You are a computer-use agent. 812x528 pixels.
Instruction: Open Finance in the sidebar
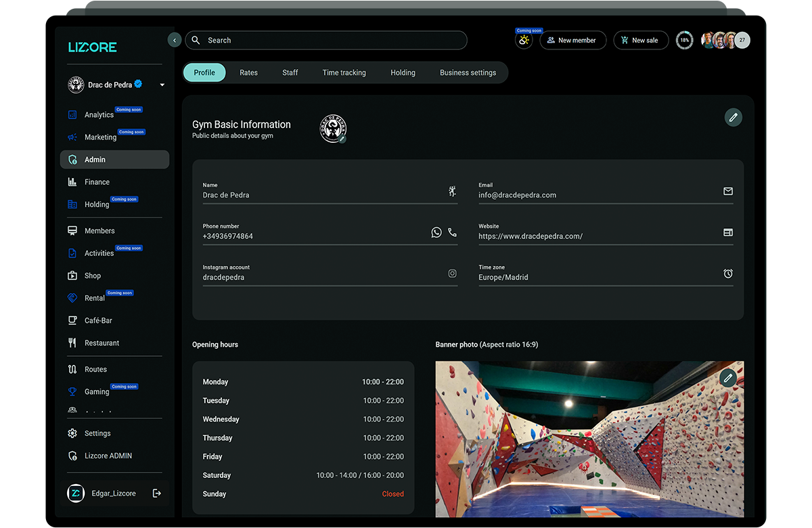pyautogui.click(x=97, y=182)
